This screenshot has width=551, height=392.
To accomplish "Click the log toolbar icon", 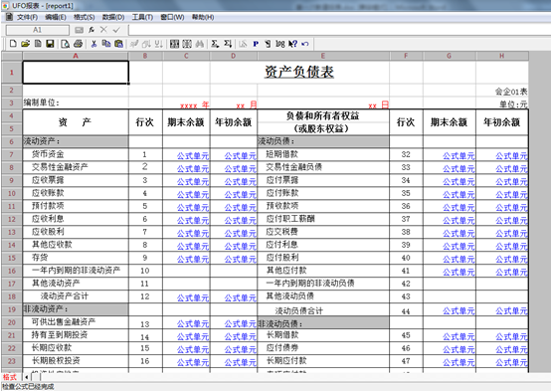I will pos(280,44).
